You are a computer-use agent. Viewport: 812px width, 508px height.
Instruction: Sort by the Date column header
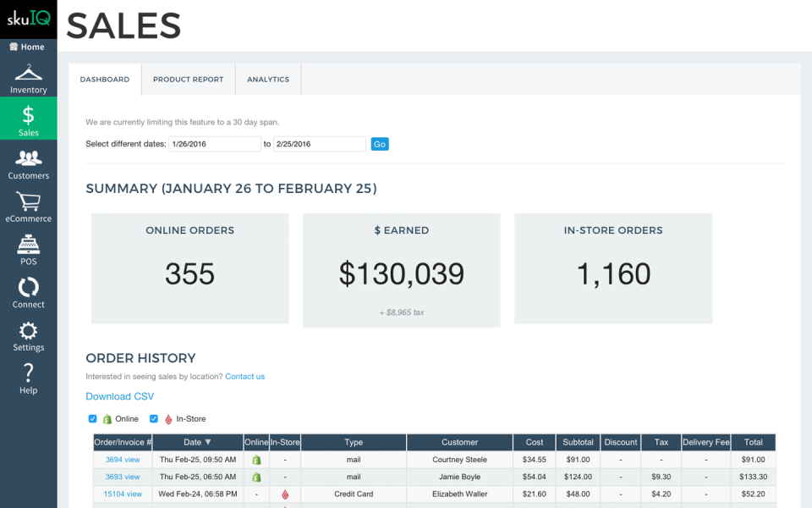pos(198,442)
